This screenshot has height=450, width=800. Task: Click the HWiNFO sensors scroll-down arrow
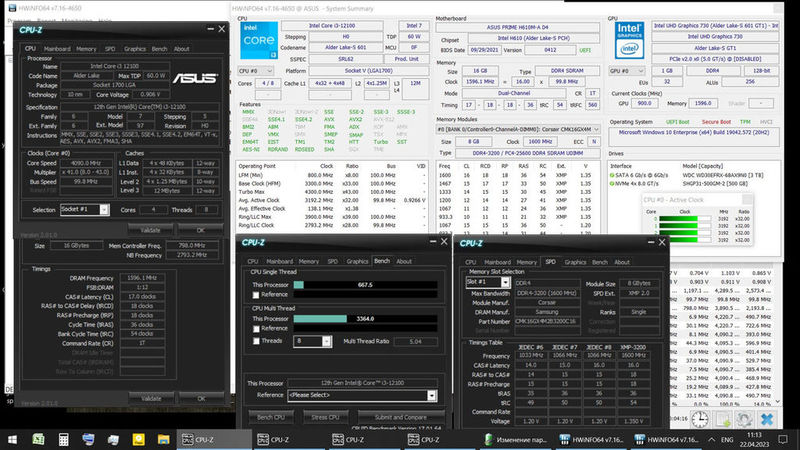pos(778,402)
